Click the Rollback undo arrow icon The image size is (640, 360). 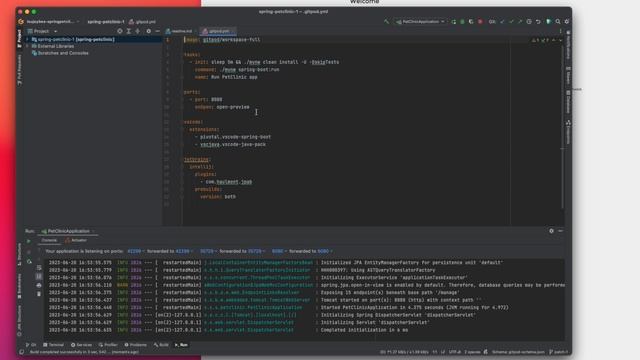coord(538,22)
